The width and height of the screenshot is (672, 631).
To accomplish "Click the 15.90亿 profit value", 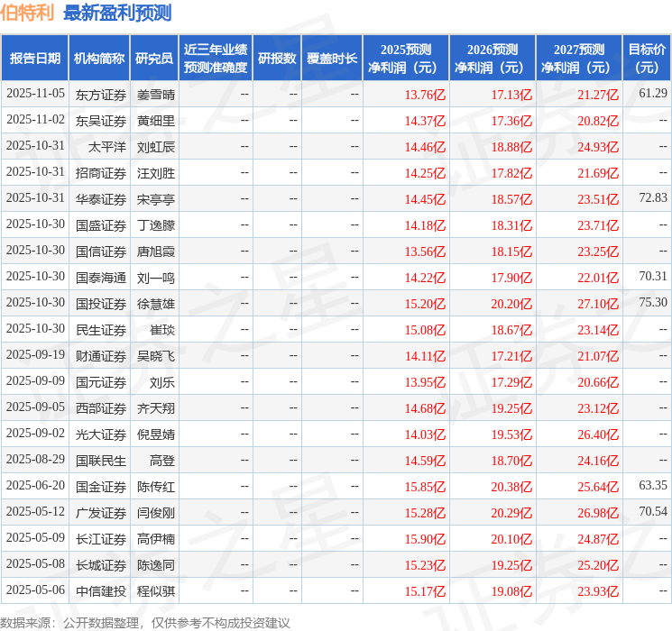I will click(x=425, y=539).
